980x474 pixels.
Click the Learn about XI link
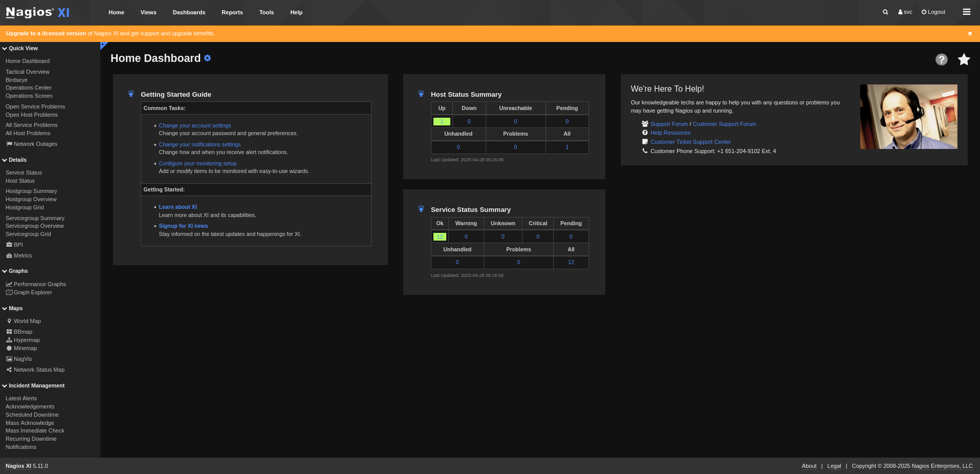click(x=178, y=207)
